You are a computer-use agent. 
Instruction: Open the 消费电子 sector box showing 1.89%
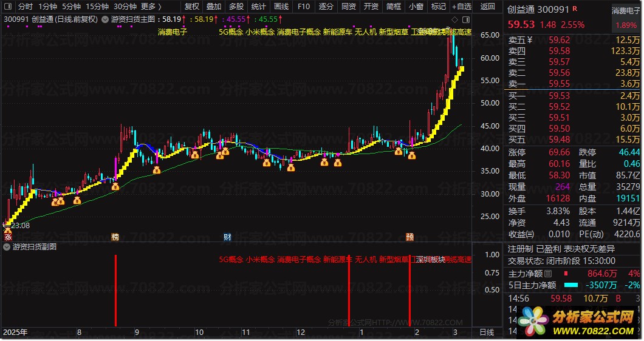coord(626,18)
